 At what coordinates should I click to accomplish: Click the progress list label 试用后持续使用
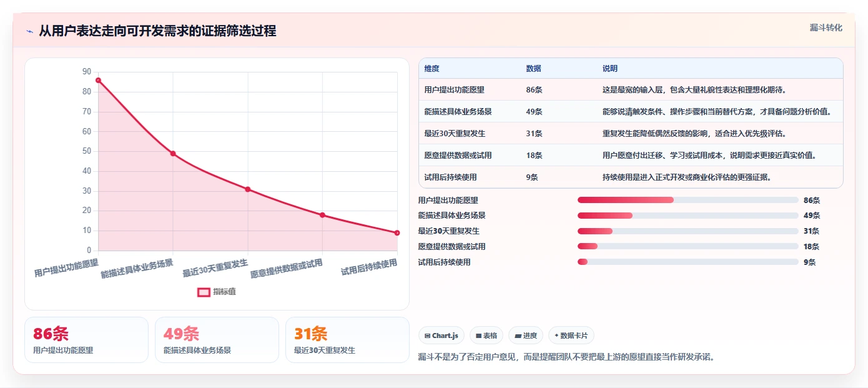(444, 262)
